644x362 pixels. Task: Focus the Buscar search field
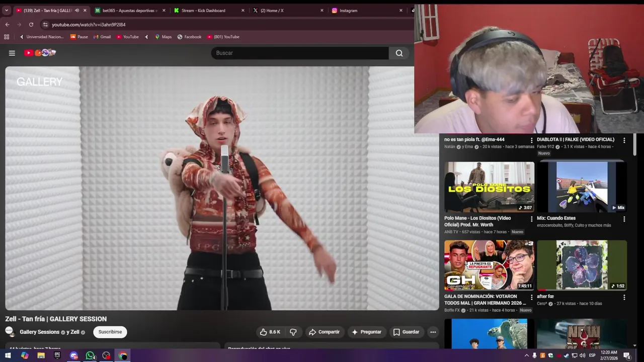(300, 53)
